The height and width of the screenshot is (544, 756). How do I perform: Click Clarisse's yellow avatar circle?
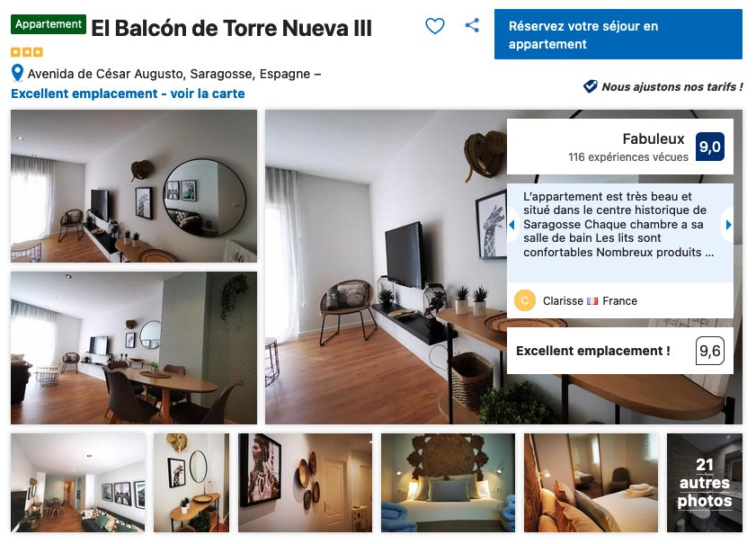point(525,300)
